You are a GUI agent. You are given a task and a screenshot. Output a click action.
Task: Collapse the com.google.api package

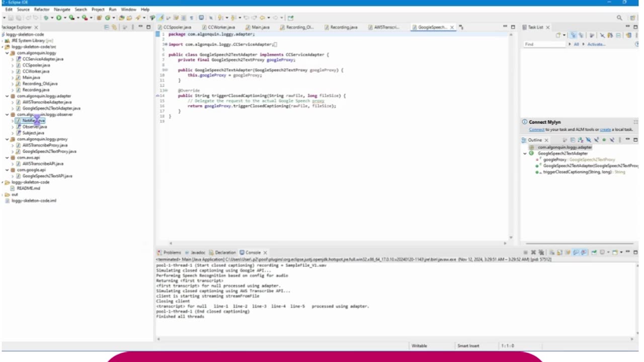pyautogui.click(x=7, y=170)
